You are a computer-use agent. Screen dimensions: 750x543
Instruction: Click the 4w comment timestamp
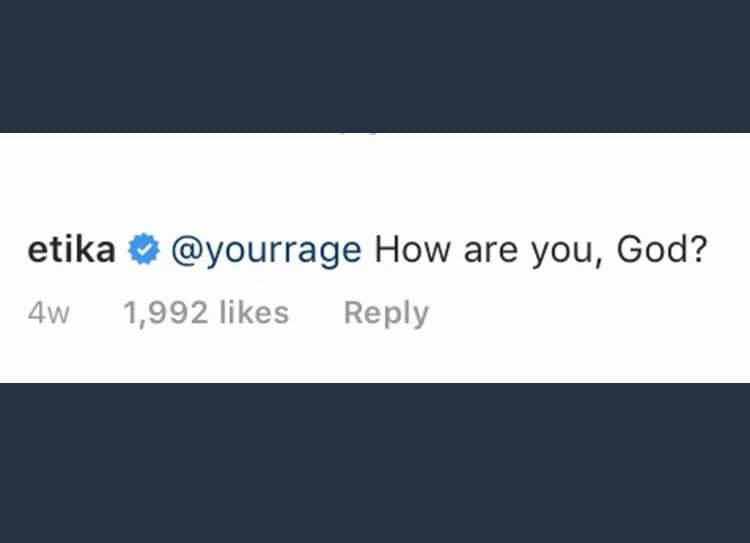(48, 314)
